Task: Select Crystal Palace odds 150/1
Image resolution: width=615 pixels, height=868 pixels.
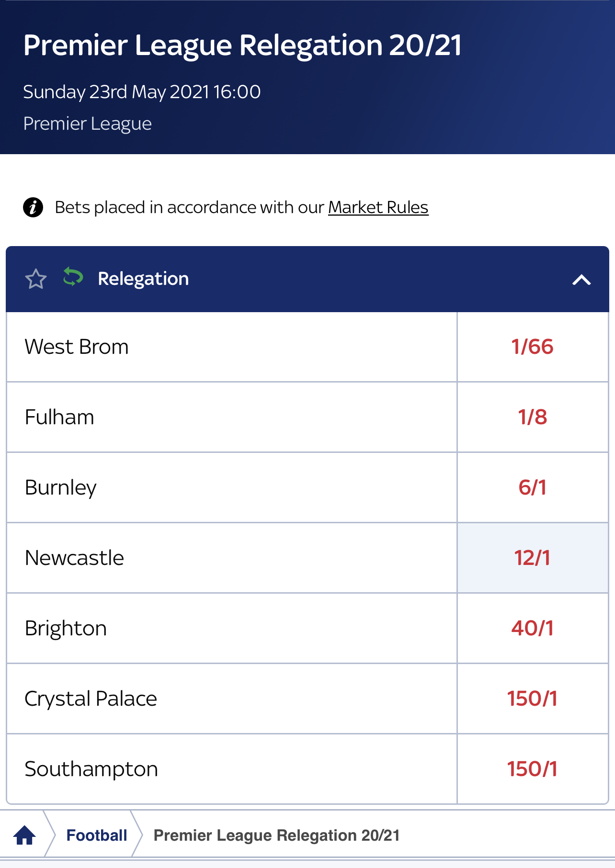Action: click(x=533, y=699)
